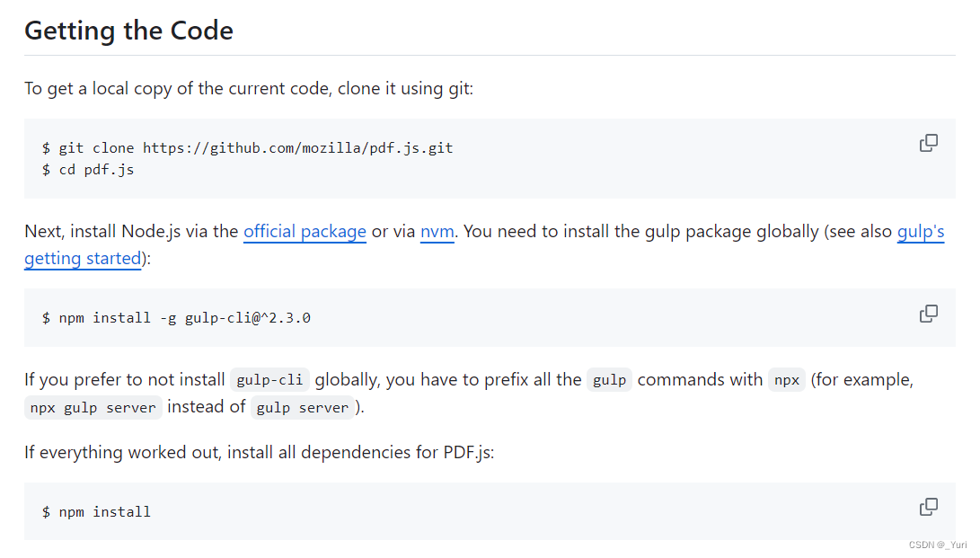980x558 pixels.
Task: Copy the final npm install command
Action: point(928,508)
